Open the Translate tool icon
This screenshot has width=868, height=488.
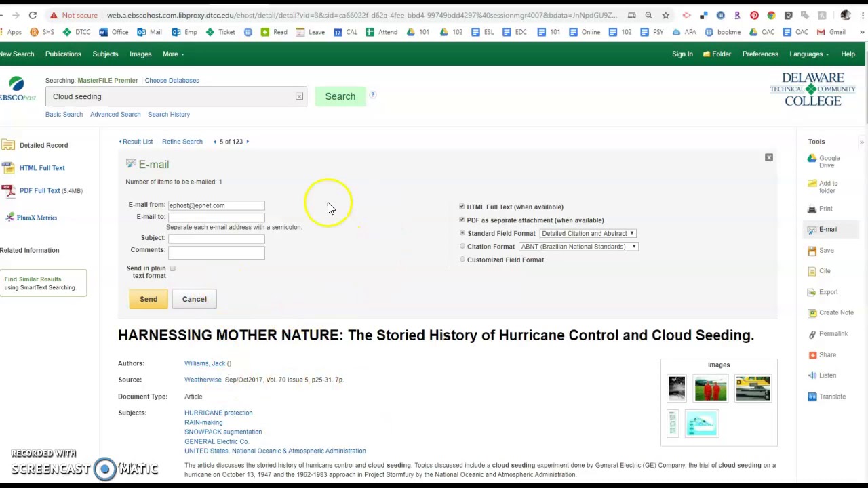point(812,396)
